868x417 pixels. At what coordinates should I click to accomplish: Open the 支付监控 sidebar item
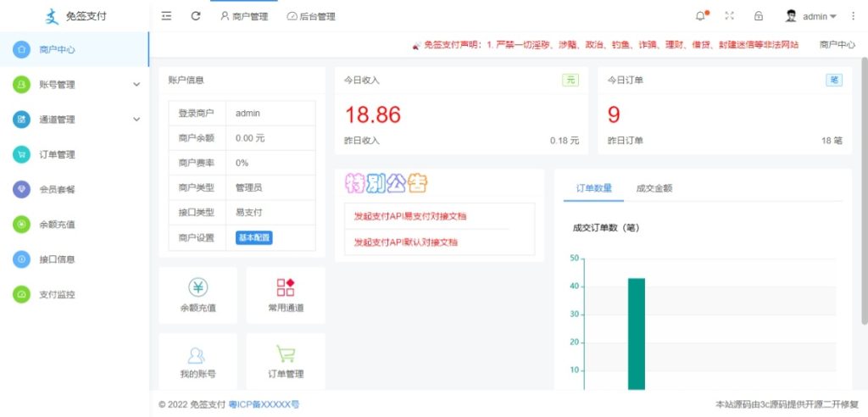tap(58, 294)
